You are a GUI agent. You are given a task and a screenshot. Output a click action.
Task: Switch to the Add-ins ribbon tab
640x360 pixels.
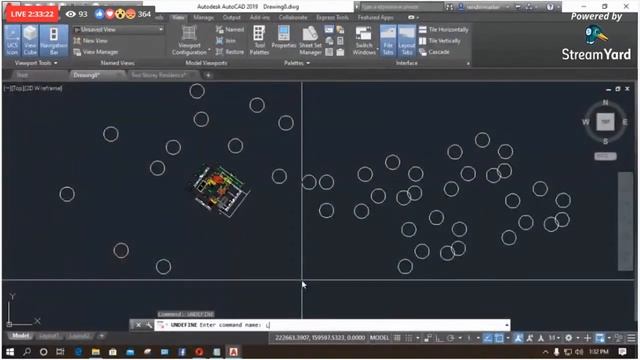coord(260,18)
